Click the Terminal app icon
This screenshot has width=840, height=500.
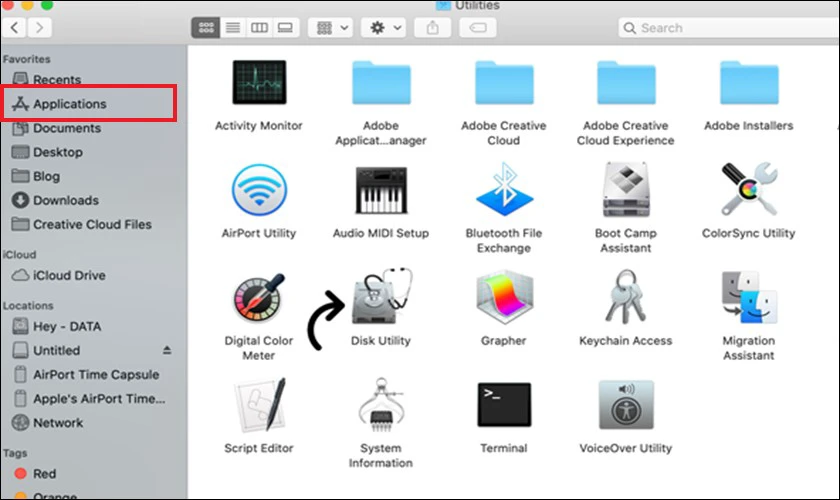tap(504, 405)
